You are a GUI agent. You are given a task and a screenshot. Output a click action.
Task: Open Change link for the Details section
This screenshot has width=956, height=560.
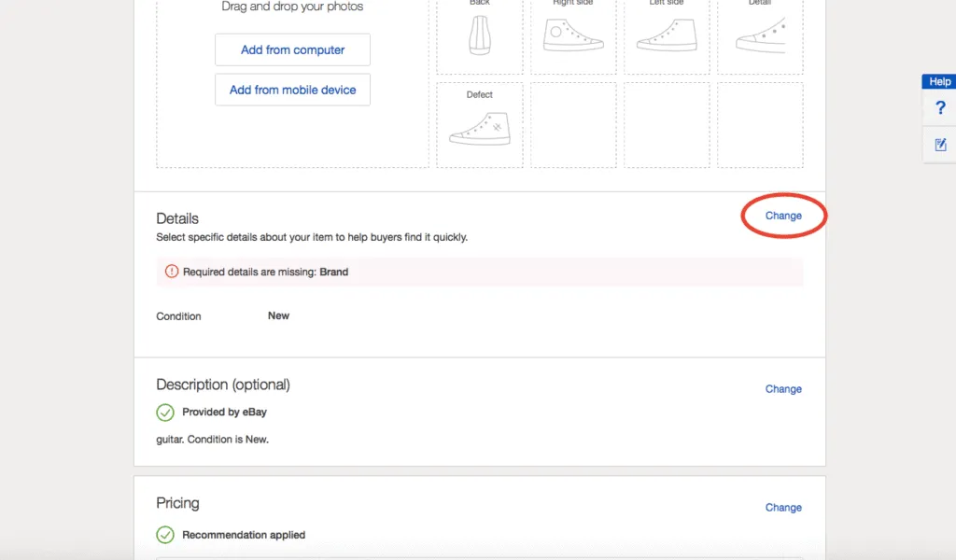[x=783, y=215]
